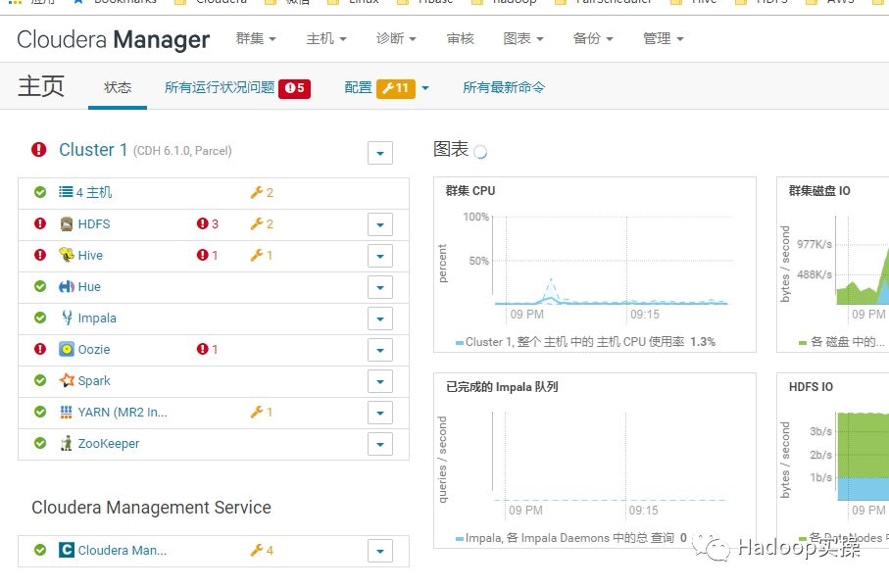Click the HDFS service icon
889x588 pixels.
click(67, 224)
